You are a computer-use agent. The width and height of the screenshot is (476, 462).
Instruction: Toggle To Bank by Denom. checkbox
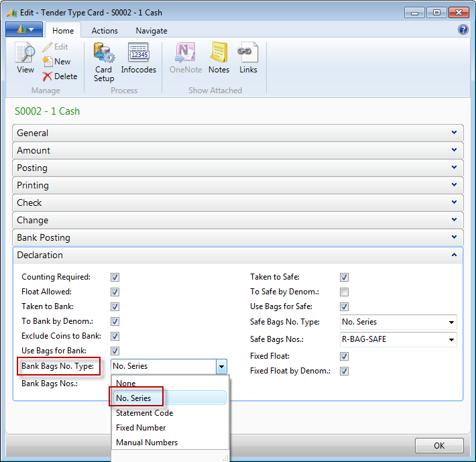click(115, 321)
